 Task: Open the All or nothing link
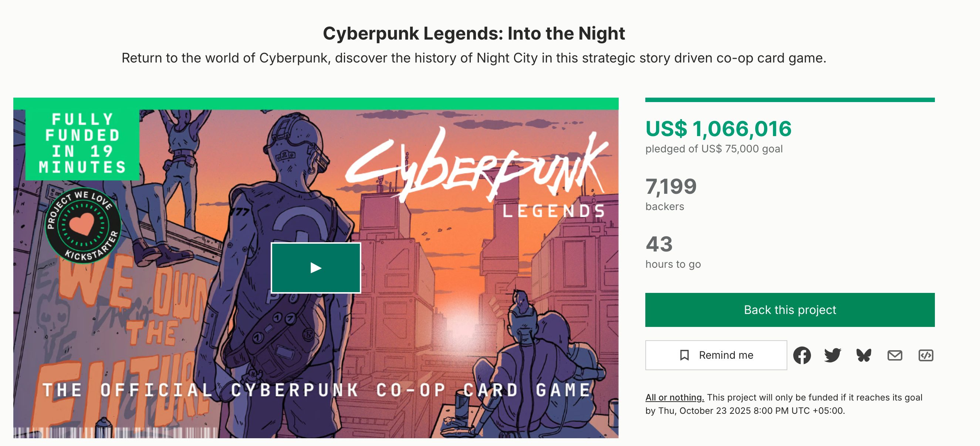pos(675,397)
